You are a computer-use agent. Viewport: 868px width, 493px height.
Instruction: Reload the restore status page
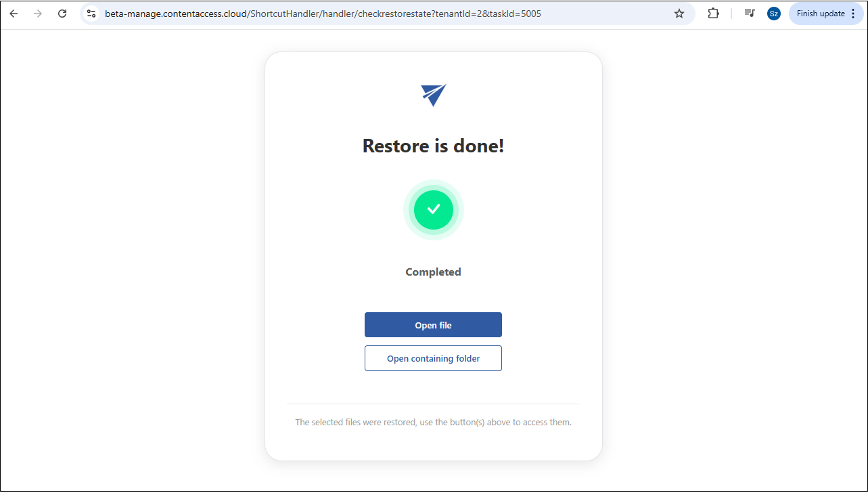coord(62,14)
